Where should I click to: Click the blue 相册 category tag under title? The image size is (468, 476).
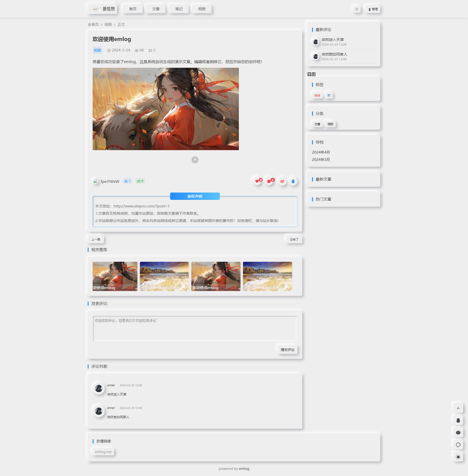coord(97,50)
